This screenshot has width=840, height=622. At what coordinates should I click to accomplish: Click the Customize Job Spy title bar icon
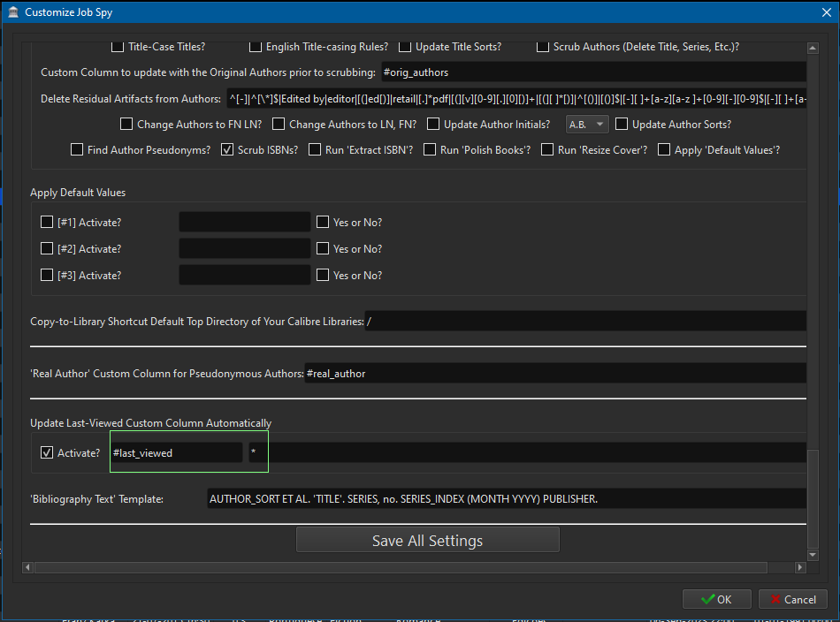[13, 11]
